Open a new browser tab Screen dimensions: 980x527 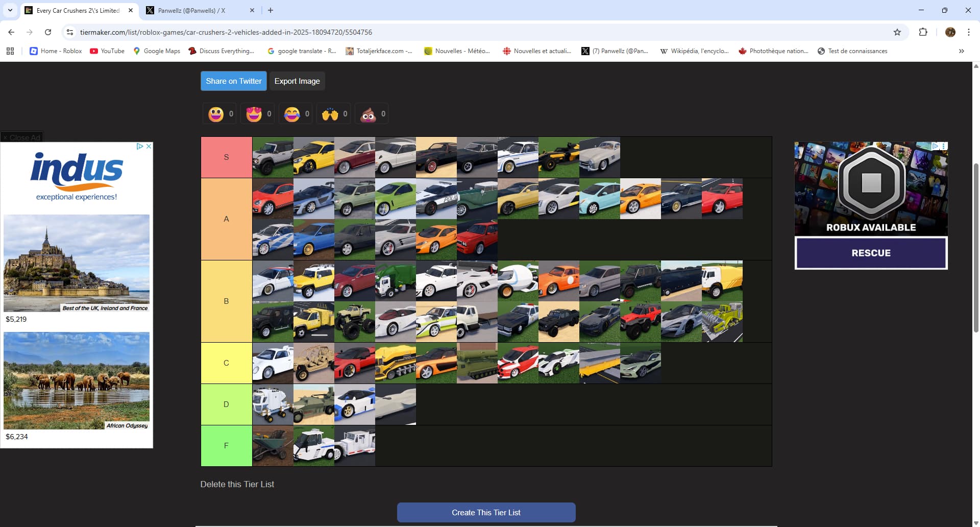[271, 10]
